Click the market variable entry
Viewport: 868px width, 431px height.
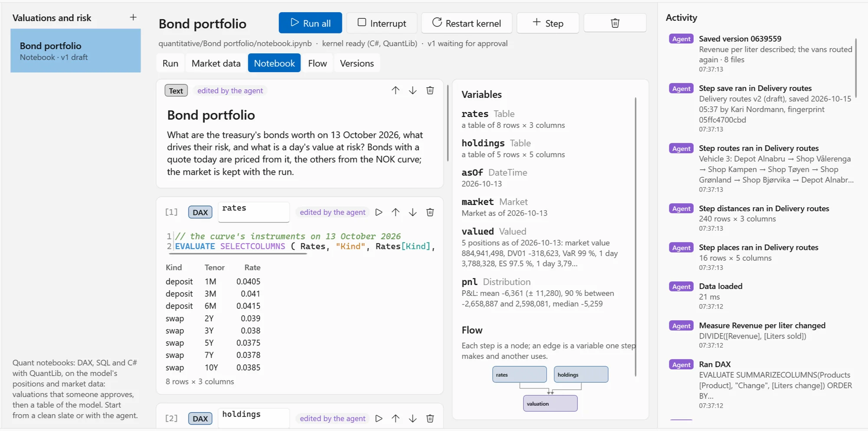click(x=504, y=207)
